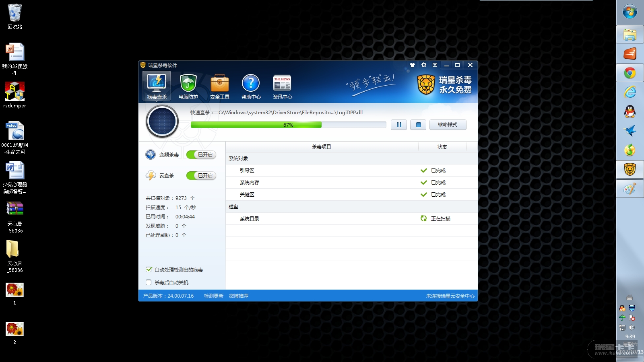The height and width of the screenshot is (362, 644).
Task: Open the network tray icon
Action: (622, 327)
